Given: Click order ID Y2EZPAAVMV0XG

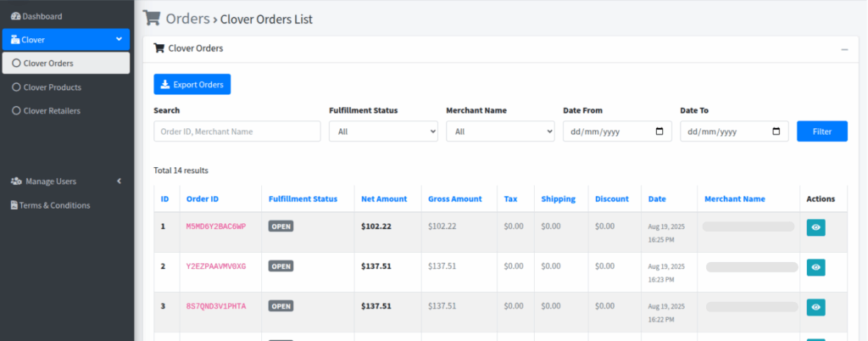Looking at the screenshot, I should point(216,266).
